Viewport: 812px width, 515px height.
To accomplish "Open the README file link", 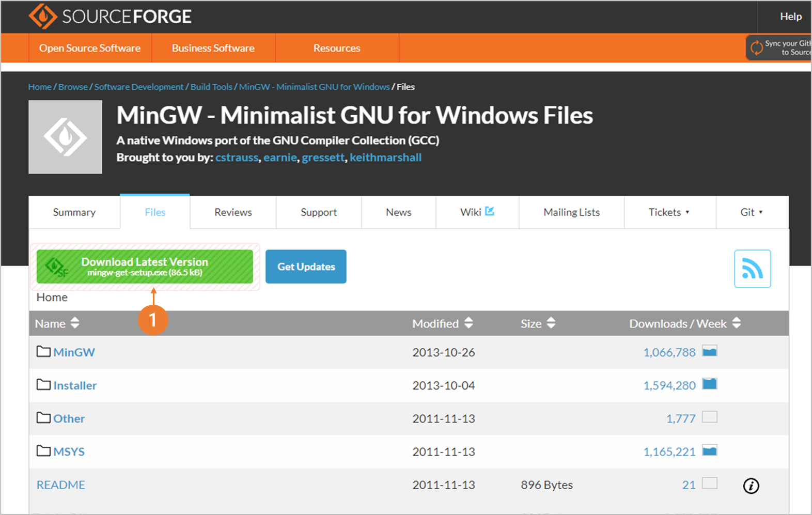I will click(60, 485).
